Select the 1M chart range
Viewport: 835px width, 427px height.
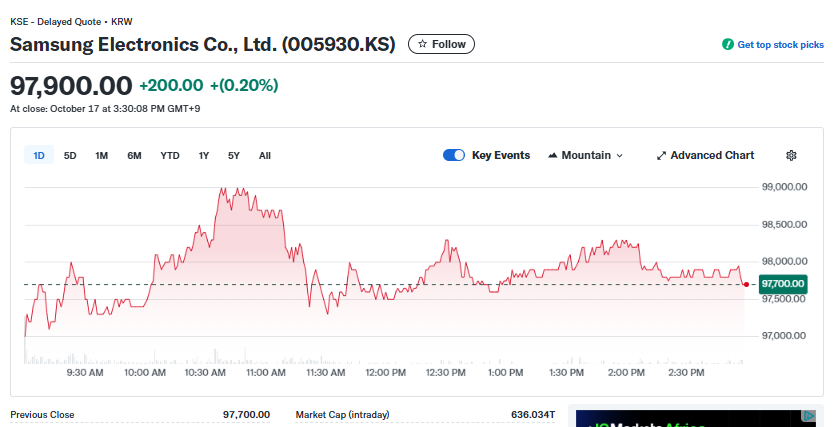coord(101,155)
